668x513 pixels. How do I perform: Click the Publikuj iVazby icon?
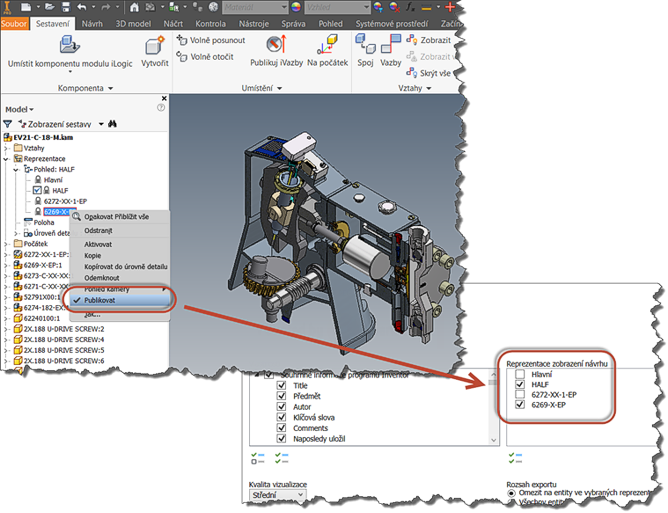(x=276, y=45)
